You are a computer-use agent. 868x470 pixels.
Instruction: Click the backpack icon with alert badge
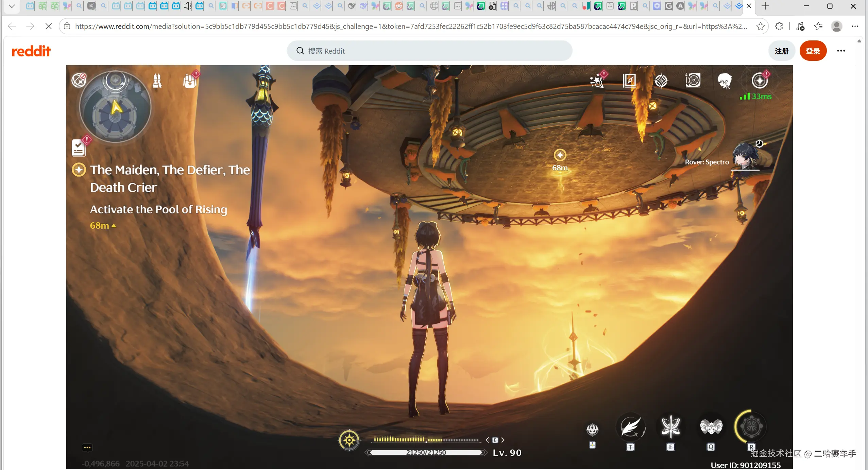(190, 80)
